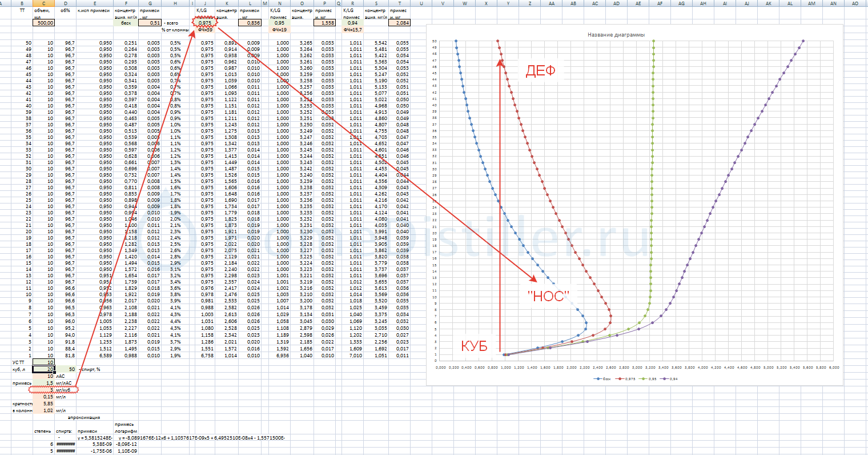Select column AF header

660,3
